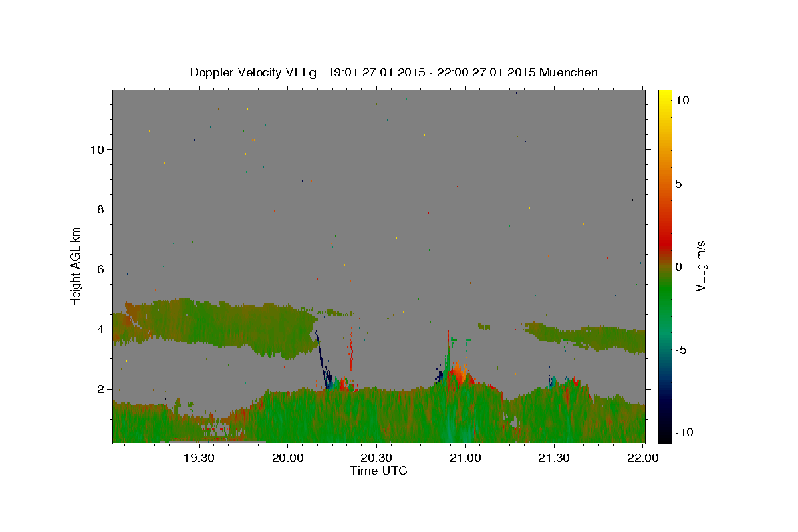Click the colorbar value -10 label
Image resolution: width=798 pixels, height=532 pixels.
pyautogui.click(x=684, y=432)
